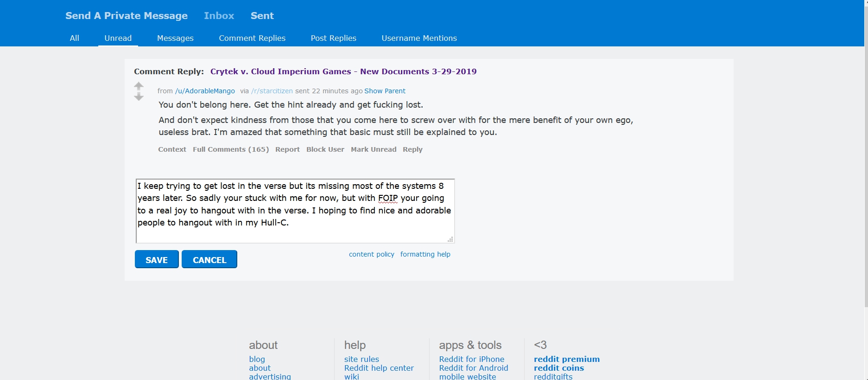
Task: Show All inbox items
Action: point(75,38)
